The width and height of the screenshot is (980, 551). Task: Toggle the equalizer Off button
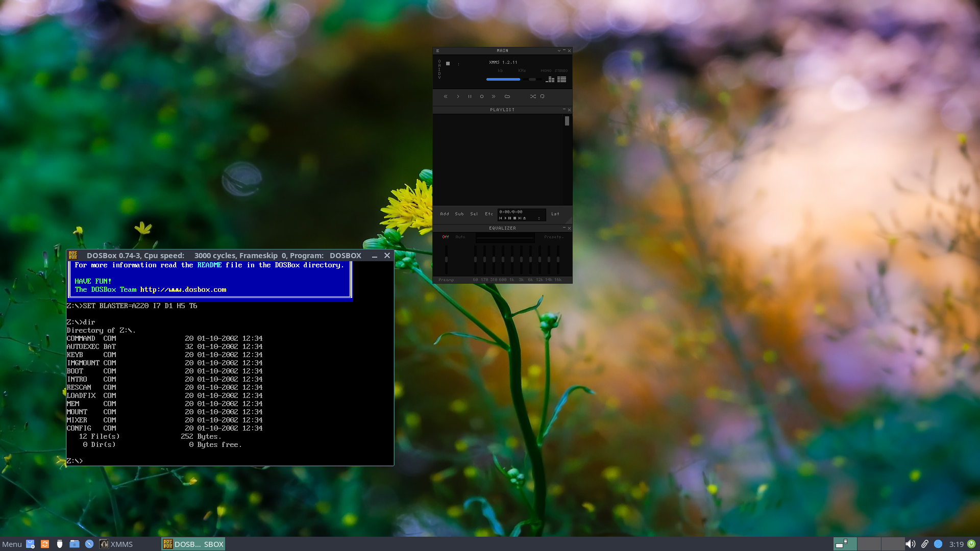coord(446,237)
